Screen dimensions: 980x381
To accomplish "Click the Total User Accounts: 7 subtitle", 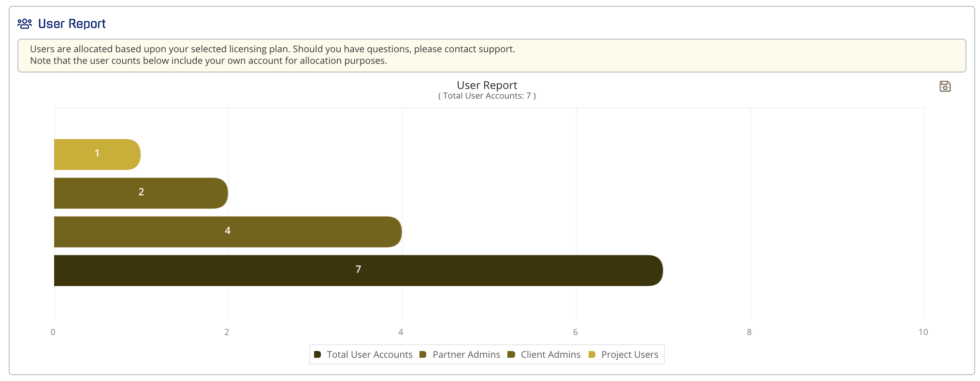I will point(487,96).
